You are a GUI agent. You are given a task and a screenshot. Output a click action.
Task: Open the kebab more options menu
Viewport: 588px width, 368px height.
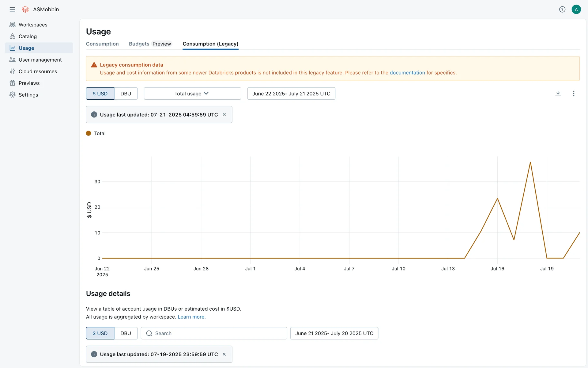[573, 94]
